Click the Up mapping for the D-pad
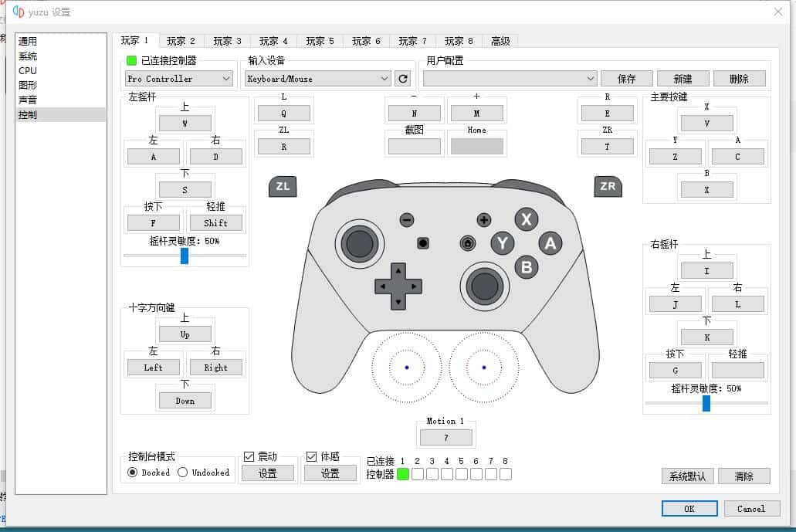Viewport: 796px width, 532px height. pyautogui.click(x=185, y=334)
